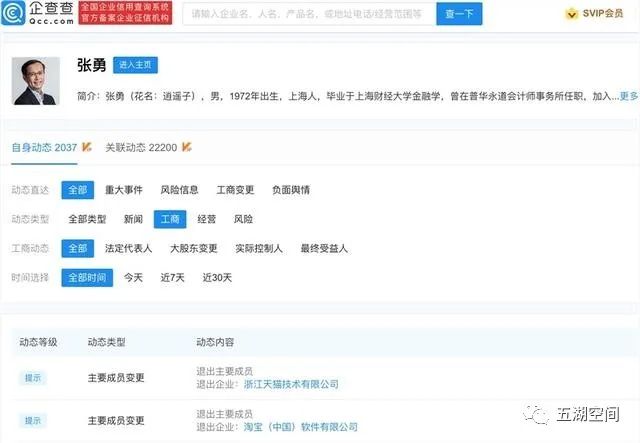Click the red 全国企业信用查询系统 banner
Viewport: 640px width, 443px height.
pyautogui.click(x=125, y=13)
